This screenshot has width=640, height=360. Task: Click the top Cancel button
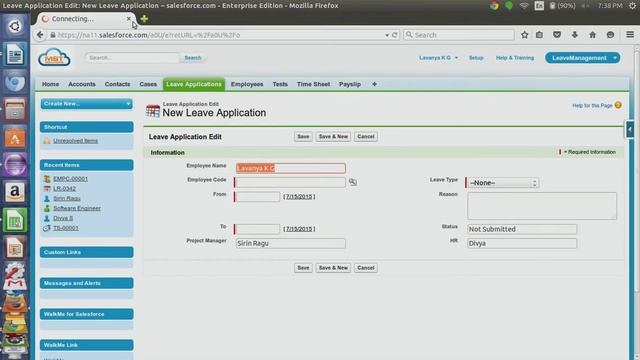coord(366,137)
